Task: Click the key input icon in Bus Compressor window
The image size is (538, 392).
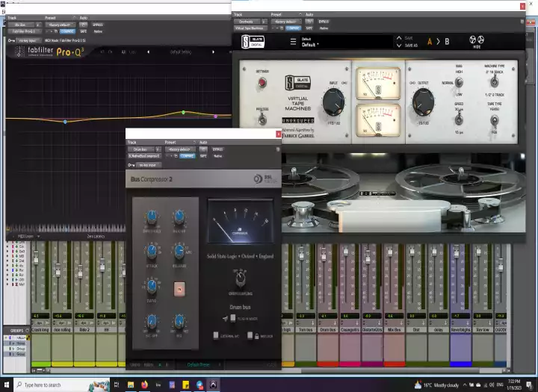Action: 131,165
